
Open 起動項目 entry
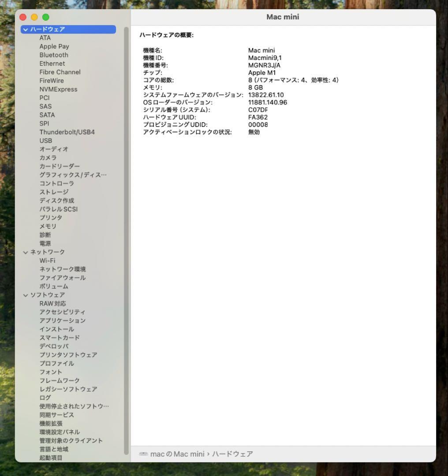coord(51,457)
